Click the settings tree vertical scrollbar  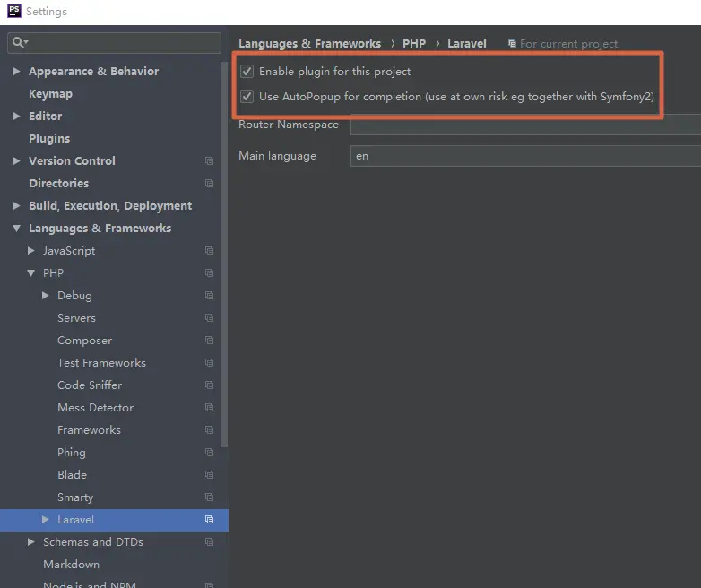click(224, 255)
